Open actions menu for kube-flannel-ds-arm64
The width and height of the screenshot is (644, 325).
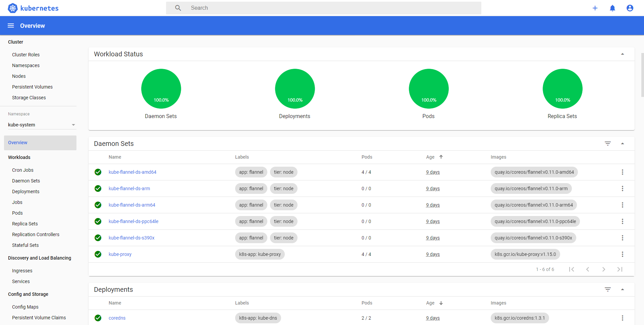(x=623, y=205)
